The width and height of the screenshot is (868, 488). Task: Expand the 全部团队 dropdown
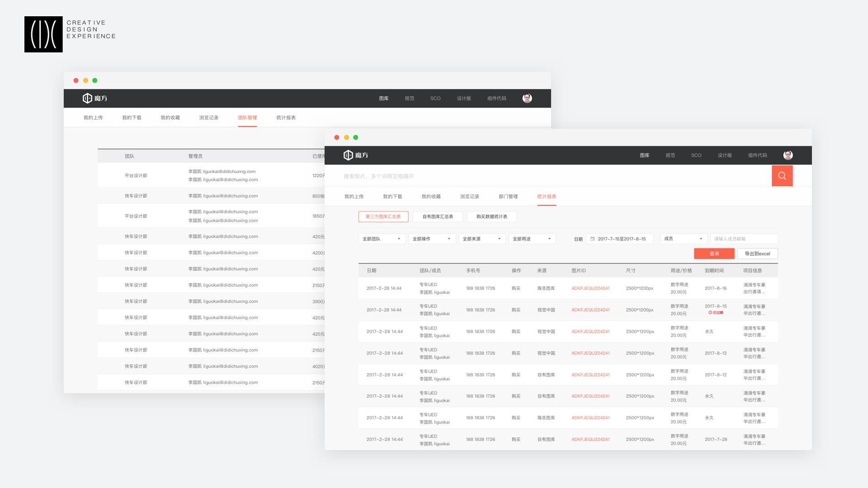pos(382,239)
